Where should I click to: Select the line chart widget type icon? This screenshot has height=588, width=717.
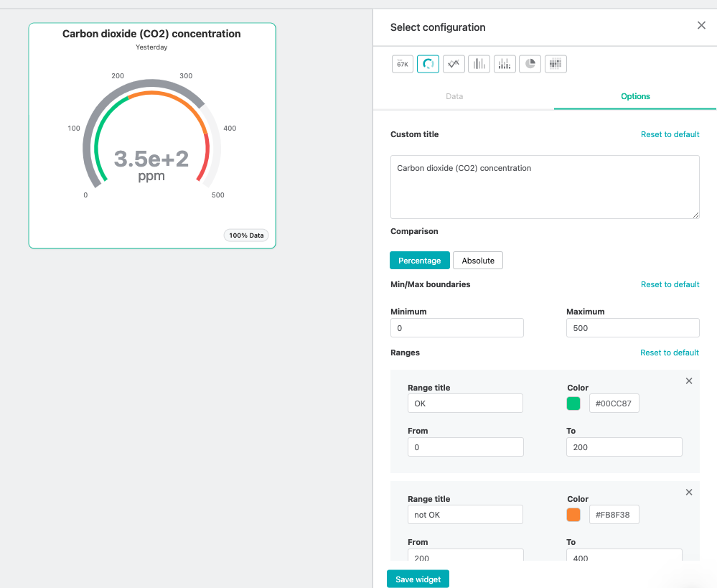pyautogui.click(x=454, y=64)
